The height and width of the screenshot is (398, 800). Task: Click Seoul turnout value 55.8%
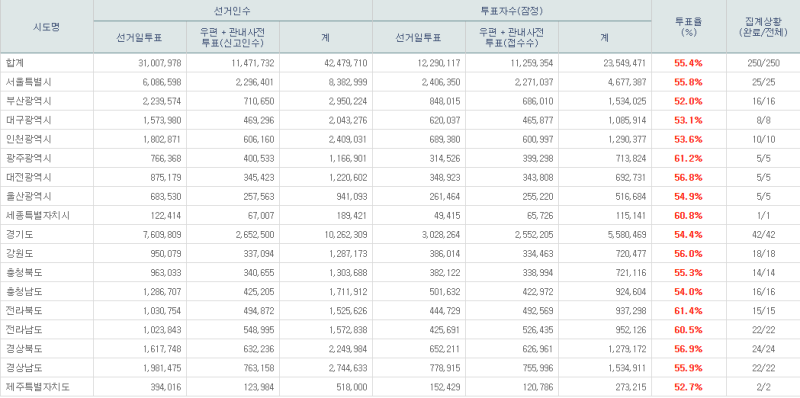688,82
